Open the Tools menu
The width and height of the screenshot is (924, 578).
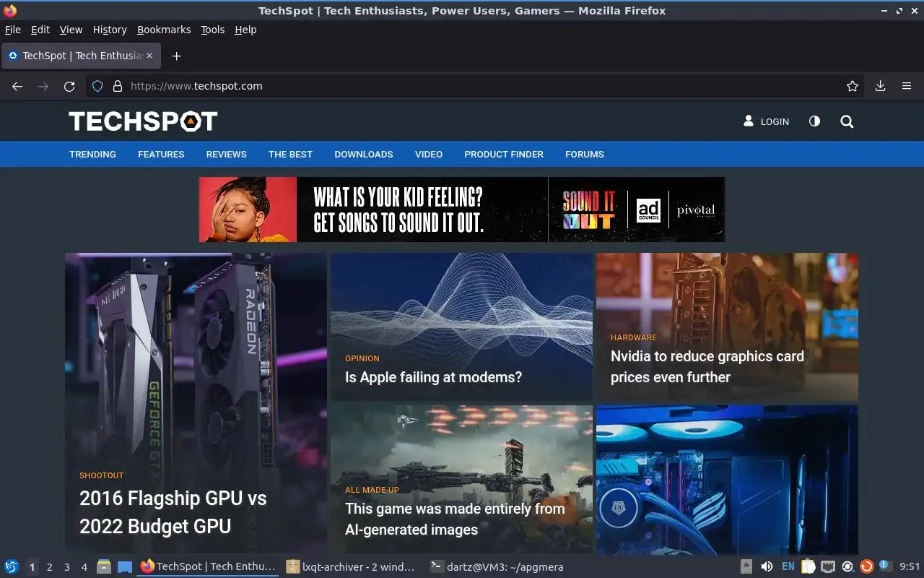click(x=213, y=30)
